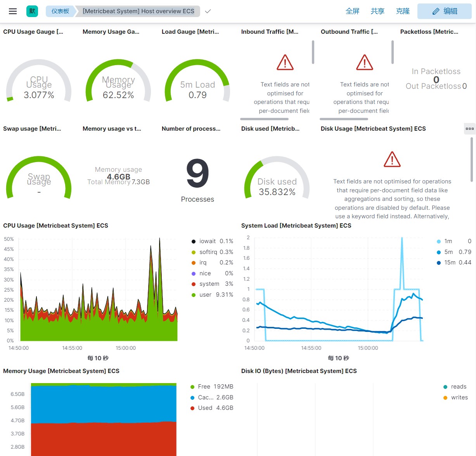Click the Inbound Traffic panel title
The image size is (476, 456).
click(x=270, y=32)
